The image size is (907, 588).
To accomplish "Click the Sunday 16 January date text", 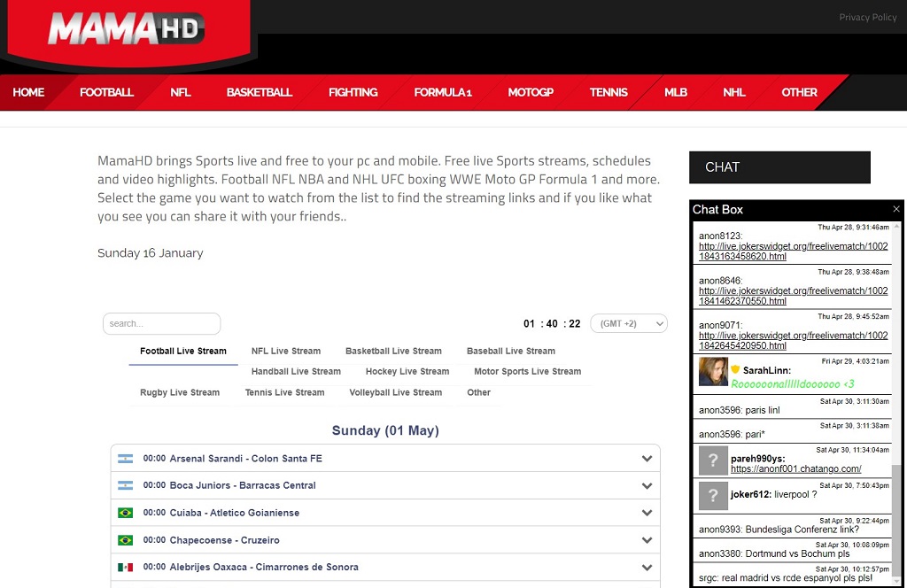I will click(x=151, y=252).
